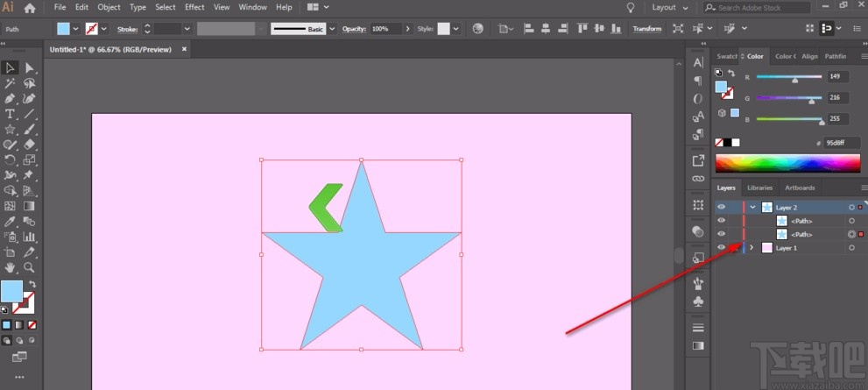Select the Eyedropper tool
Image resolution: width=868 pixels, height=390 pixels.
(x=10, y=222)
